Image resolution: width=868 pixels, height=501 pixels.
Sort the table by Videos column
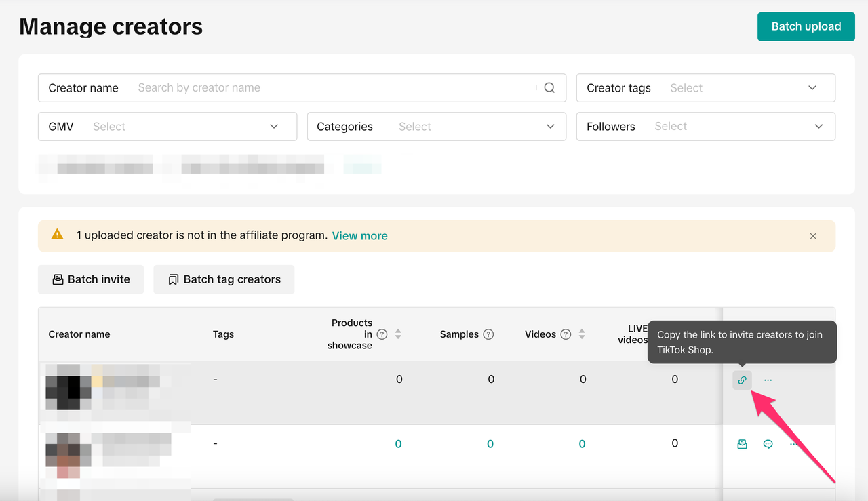coord(582,334)
